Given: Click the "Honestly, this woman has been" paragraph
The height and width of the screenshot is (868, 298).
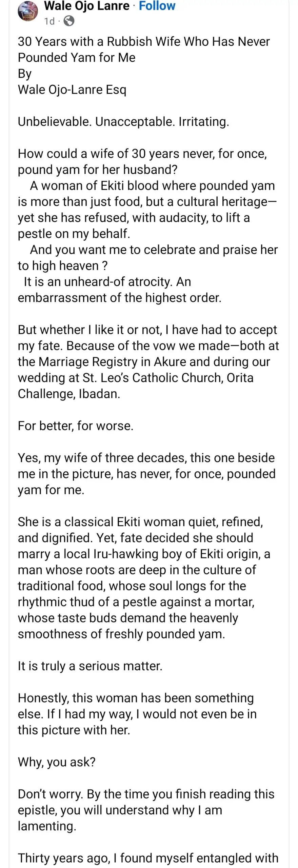Looking at the screenshot, I should click(137, 714).
